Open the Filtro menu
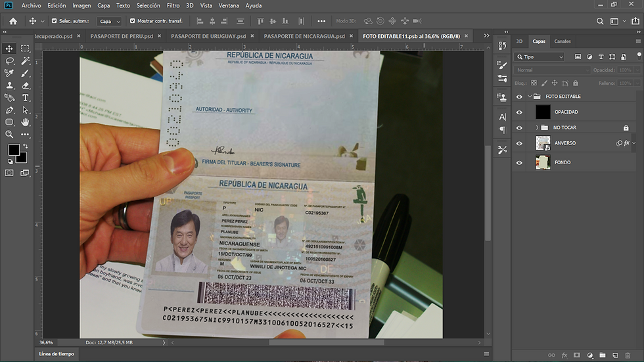The width and height of the screenshot is (644, 362). (x=173, y=5)
